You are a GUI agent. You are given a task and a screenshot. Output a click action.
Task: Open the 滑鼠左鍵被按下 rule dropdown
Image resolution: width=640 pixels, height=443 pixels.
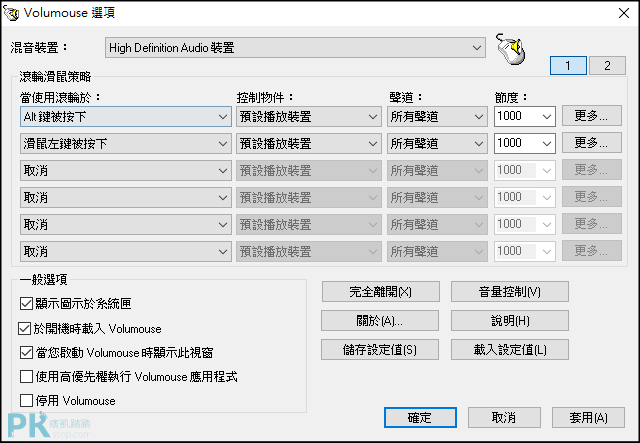(126, 144)
